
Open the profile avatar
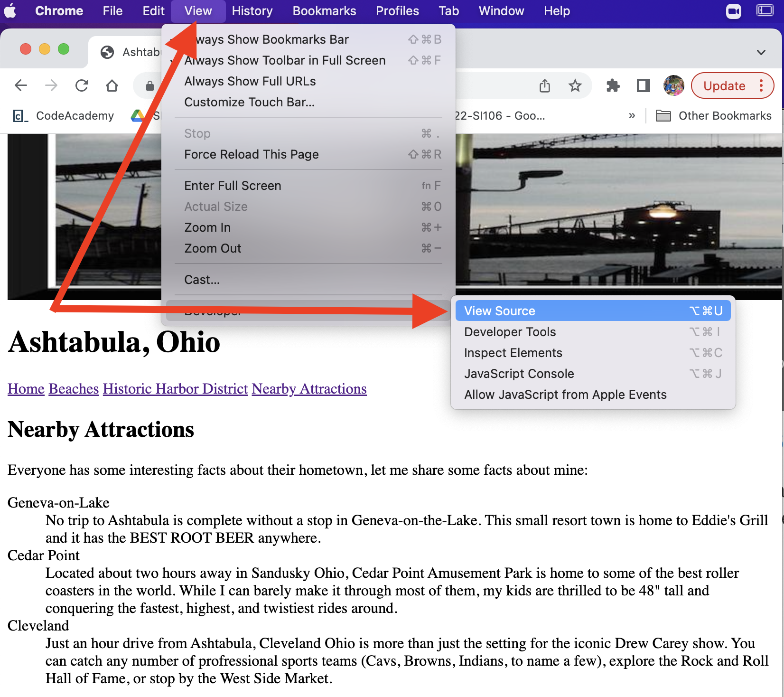point(673,85)
